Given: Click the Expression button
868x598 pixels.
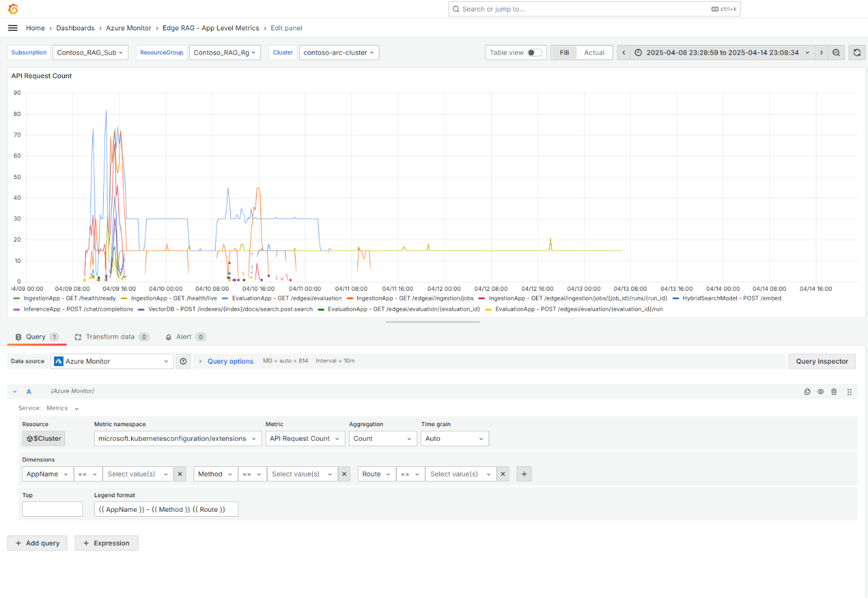Looking at the screenshot, I should 106,543.
